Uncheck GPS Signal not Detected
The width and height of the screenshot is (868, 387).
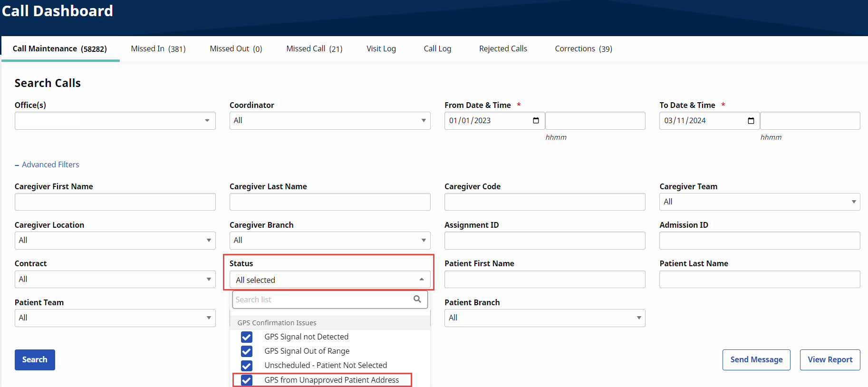[x=247, y=337]
